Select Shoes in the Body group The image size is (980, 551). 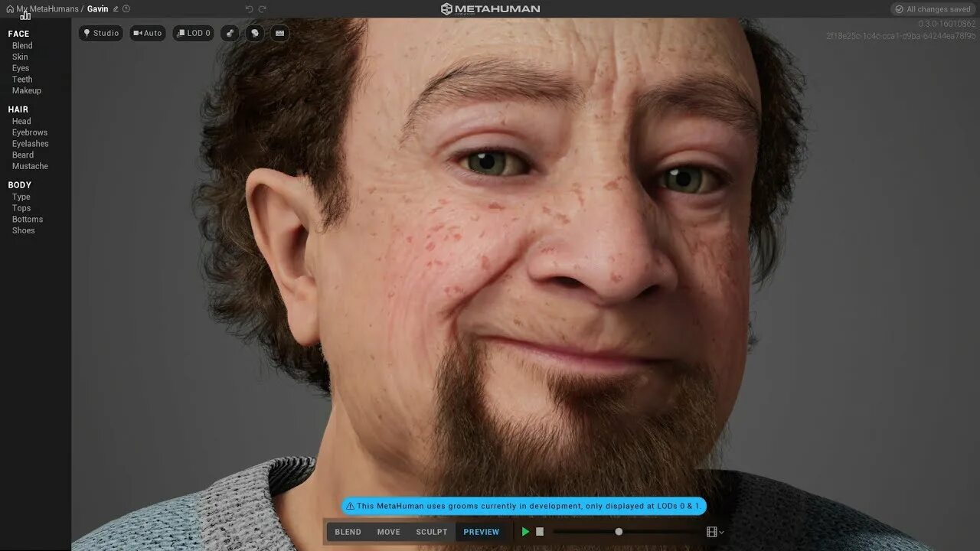tap(23, 230)
